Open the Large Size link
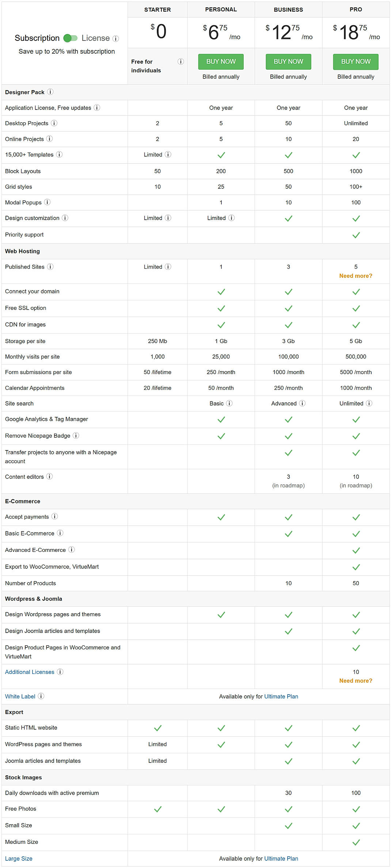Screen dimensions: 391x868 (19, 859)
